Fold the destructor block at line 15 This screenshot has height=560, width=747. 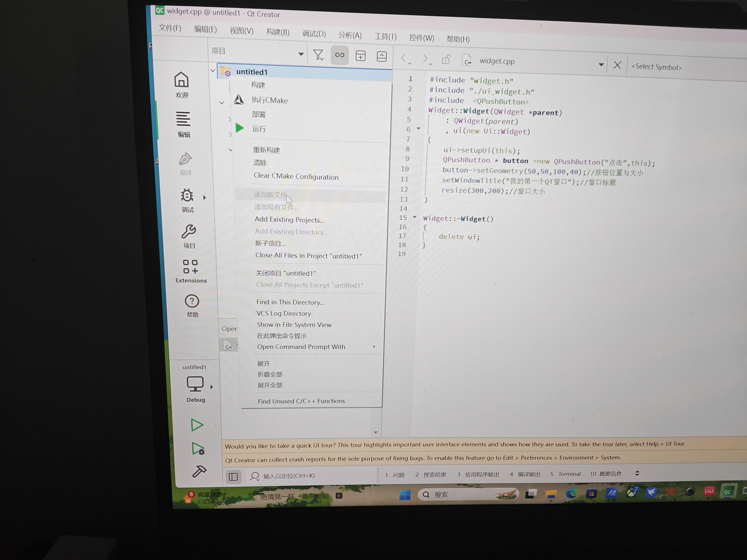pyautogui.click(x=415, y=217)
